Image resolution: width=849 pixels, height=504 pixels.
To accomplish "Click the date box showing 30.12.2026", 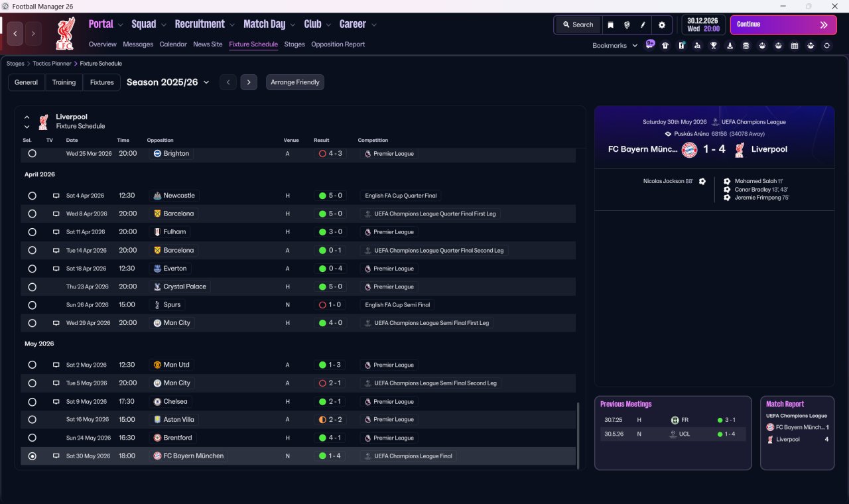I will tap(703, 25).
